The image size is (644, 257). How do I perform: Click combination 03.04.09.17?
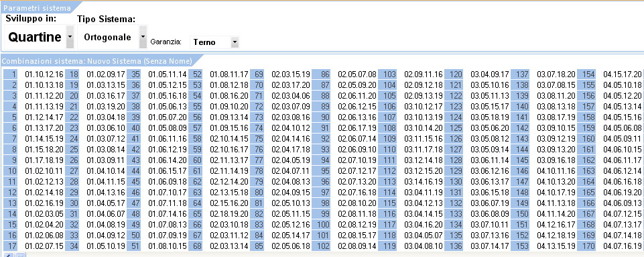490,74
